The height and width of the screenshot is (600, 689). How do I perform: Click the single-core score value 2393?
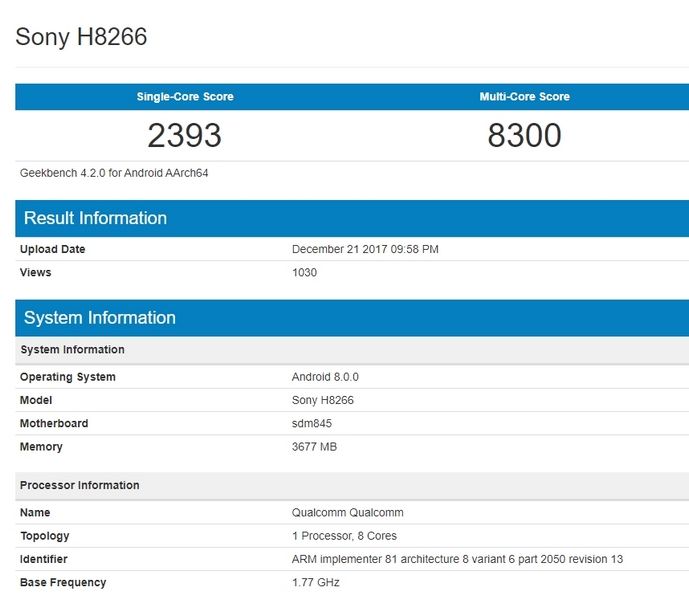coord(185,135)
